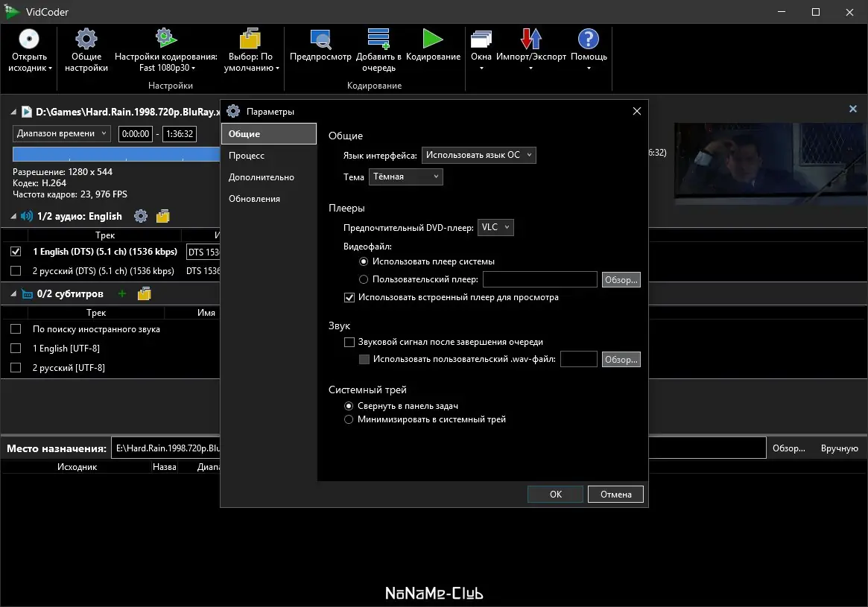Click folder icon next to audio header
The image size is (868, 607).
162,216
